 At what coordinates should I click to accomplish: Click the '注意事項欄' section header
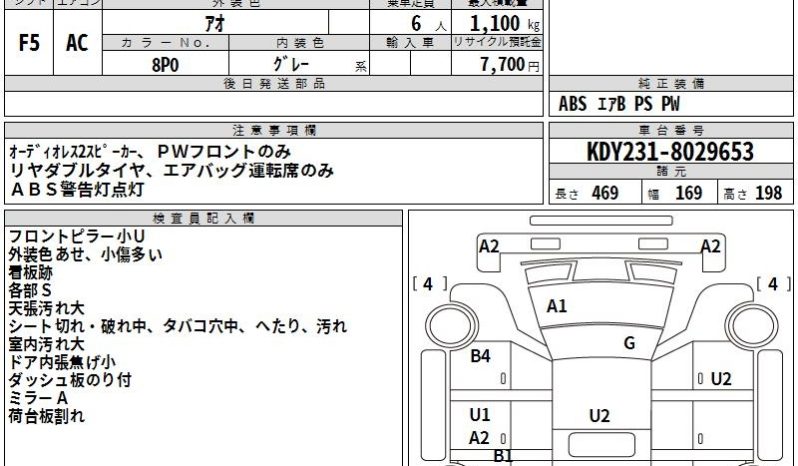click(274, 131)
